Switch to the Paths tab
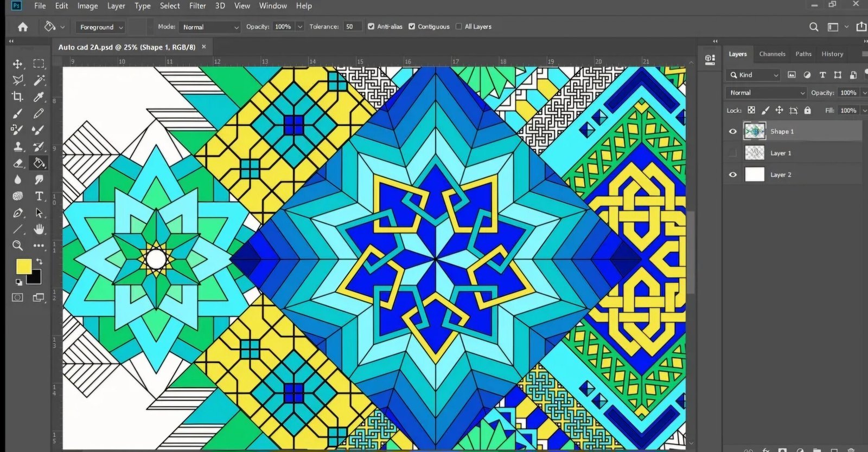 803,54
